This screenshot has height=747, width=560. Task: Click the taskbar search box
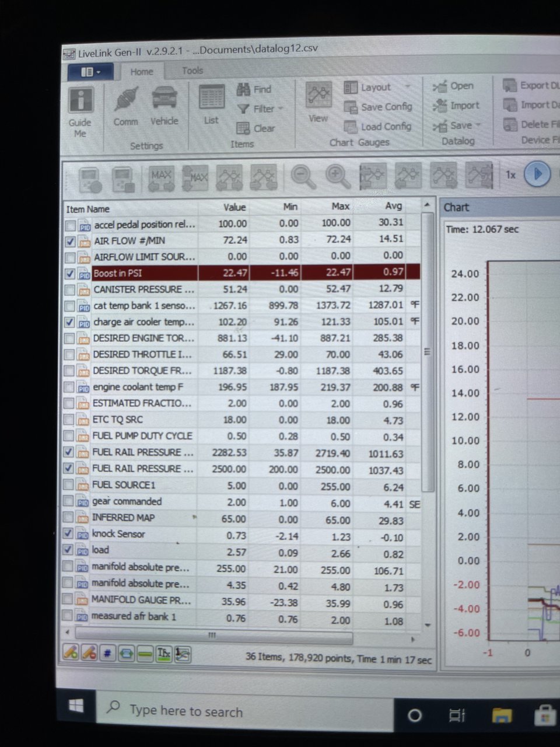(x=245, y=711)
